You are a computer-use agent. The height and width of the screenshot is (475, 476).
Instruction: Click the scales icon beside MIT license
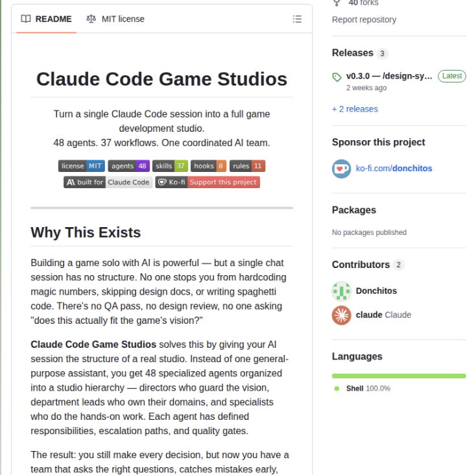(x=91, y=19)
